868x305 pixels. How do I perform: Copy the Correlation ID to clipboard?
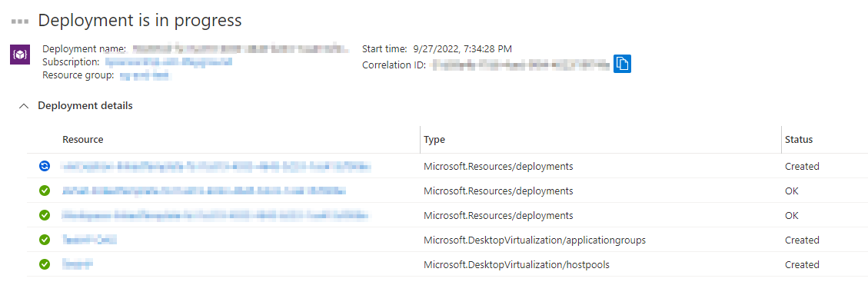tap(622, 64)
